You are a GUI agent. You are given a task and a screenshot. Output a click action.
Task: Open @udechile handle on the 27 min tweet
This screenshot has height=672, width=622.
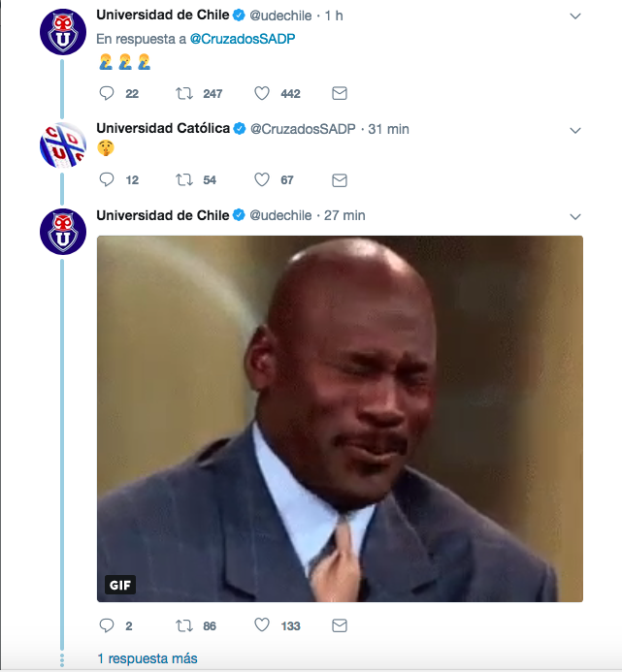pyautogui.click(x=280, y=215)
